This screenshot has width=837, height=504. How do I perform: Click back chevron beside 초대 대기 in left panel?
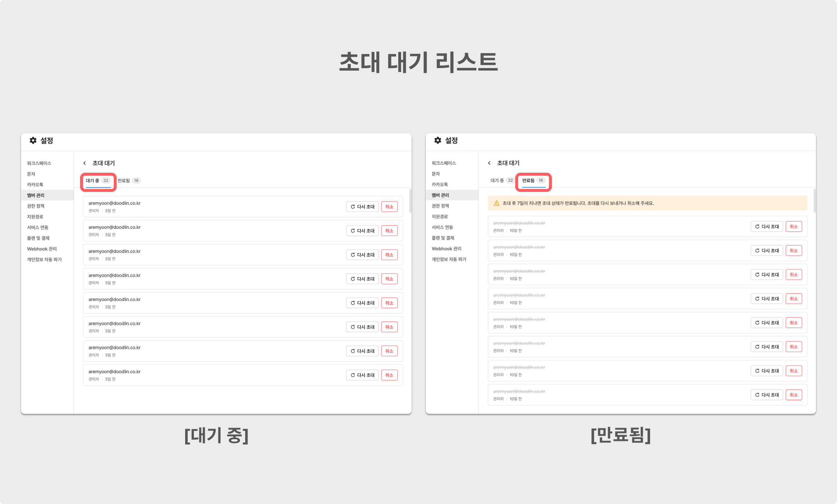coord(84,163)
